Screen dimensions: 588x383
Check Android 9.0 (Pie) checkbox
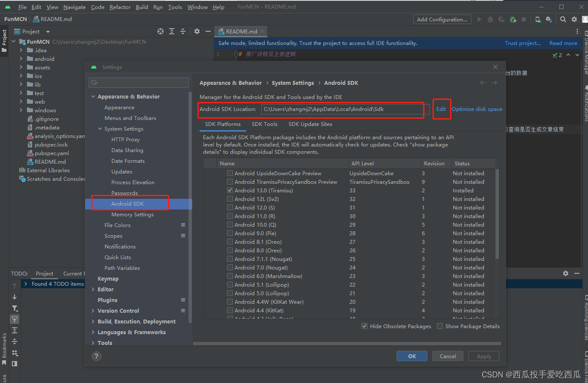230,233
